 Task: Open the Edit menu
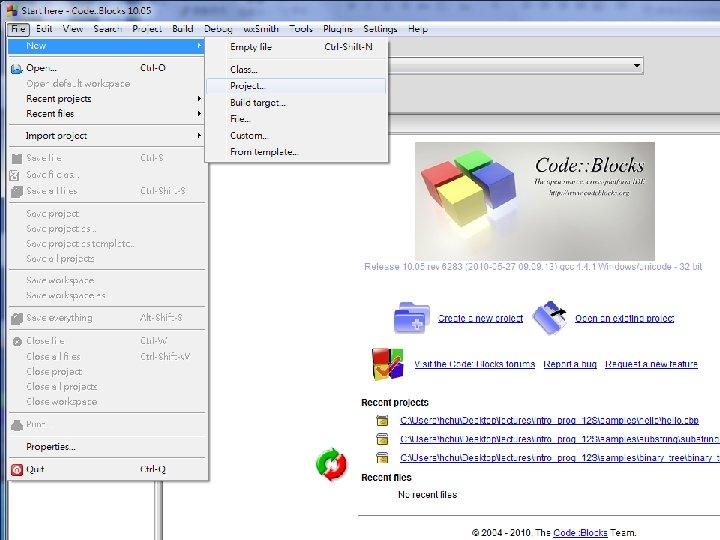coord(44,29)
